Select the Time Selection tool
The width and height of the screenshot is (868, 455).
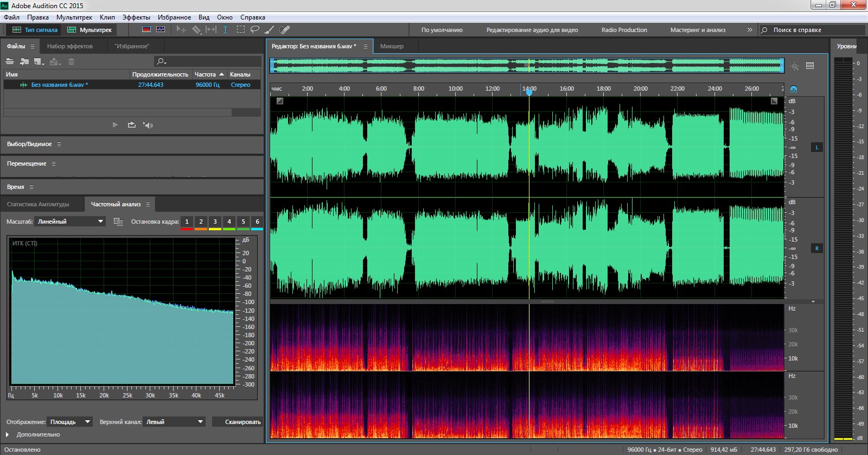pyautogui.click(x=225, y=29)
